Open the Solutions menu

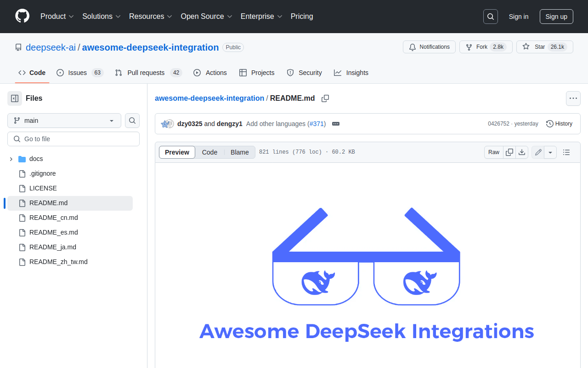(x=102, y=17)
